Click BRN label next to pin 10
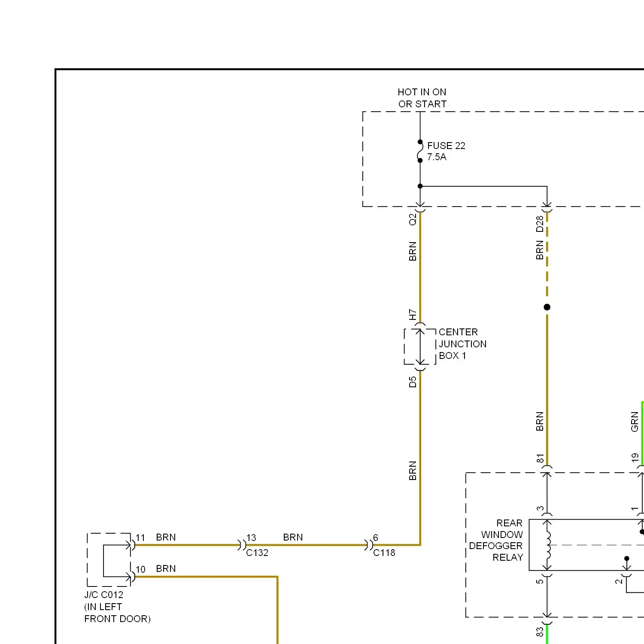Screen dimensions: 644x644 tap(166, 569)
